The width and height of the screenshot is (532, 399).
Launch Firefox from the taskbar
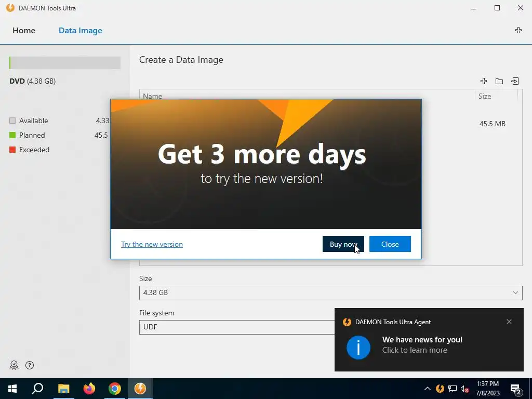(89, 389)
